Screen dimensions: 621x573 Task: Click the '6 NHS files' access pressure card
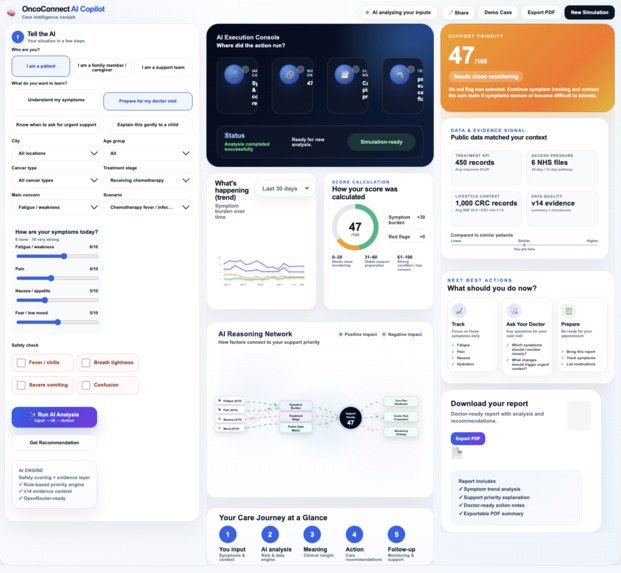pyautogui.click(x=562, y=168)
